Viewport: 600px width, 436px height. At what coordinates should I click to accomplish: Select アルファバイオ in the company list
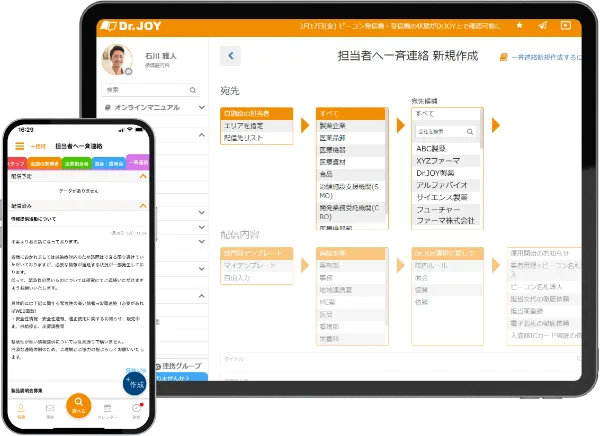pos(446,185)
